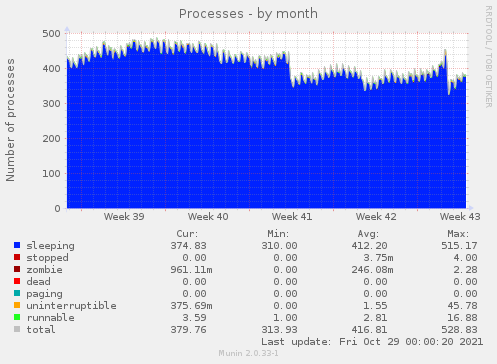Click the sleeping Max value 515.17
Screen dimensions: 497x364
click(x=459, y=246)
